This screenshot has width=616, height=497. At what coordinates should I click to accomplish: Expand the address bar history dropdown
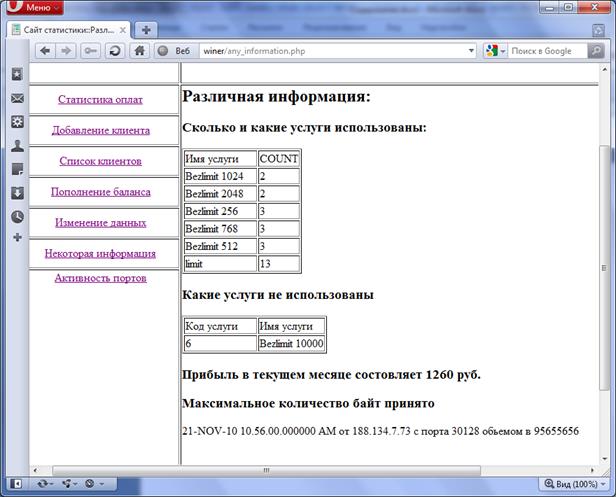471,50
